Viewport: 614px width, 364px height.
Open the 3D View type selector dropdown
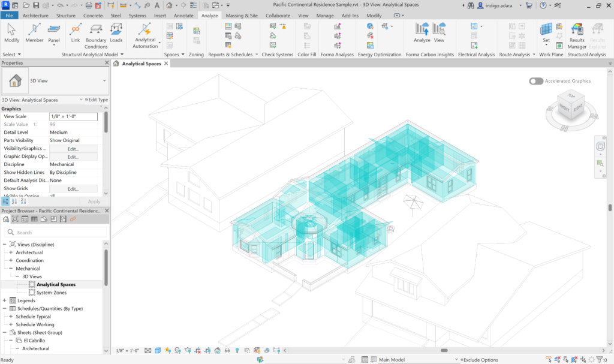pyautogui.click(x=104, y=80)
